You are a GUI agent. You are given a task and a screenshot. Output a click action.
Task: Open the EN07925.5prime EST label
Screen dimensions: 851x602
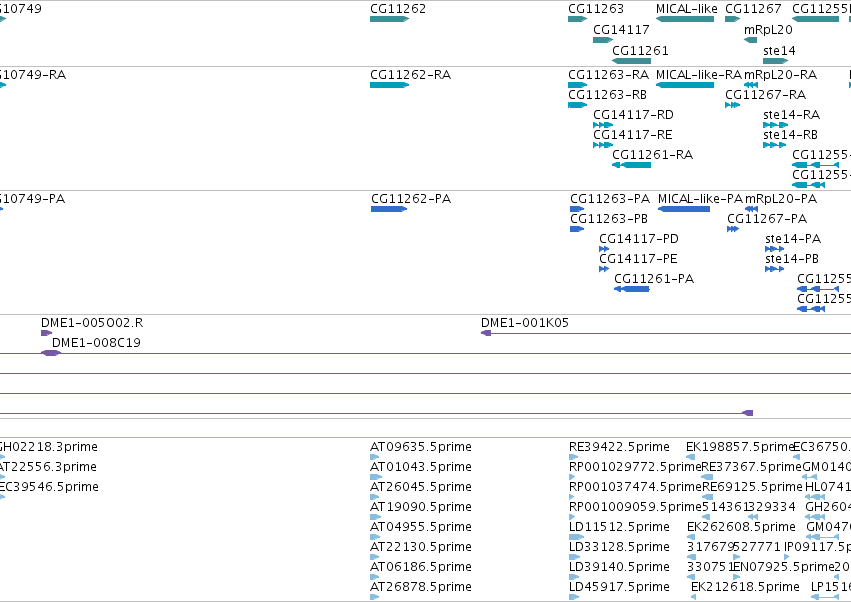point(784,567)
